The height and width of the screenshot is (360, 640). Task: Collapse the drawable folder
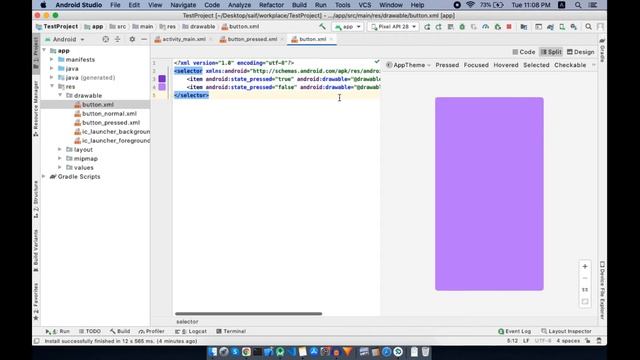point(60,96)
